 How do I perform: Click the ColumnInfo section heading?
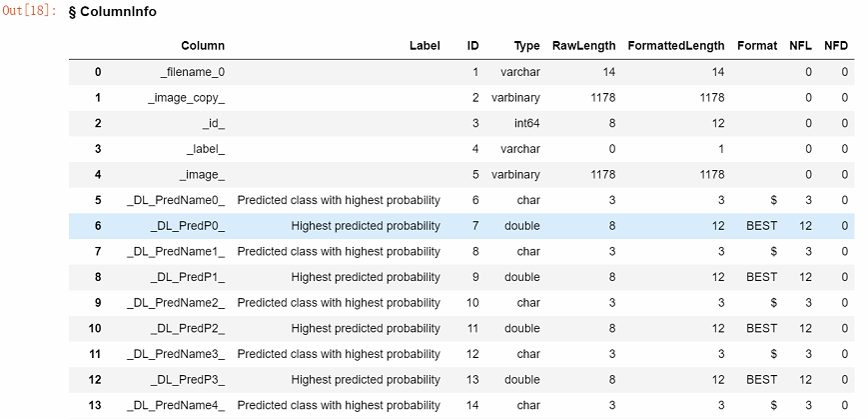(113, 12)
